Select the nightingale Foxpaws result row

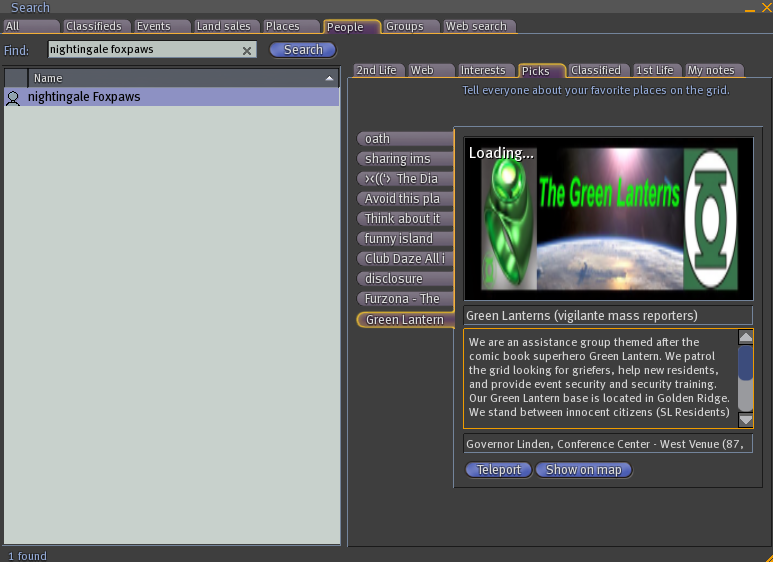pos(172,97)
